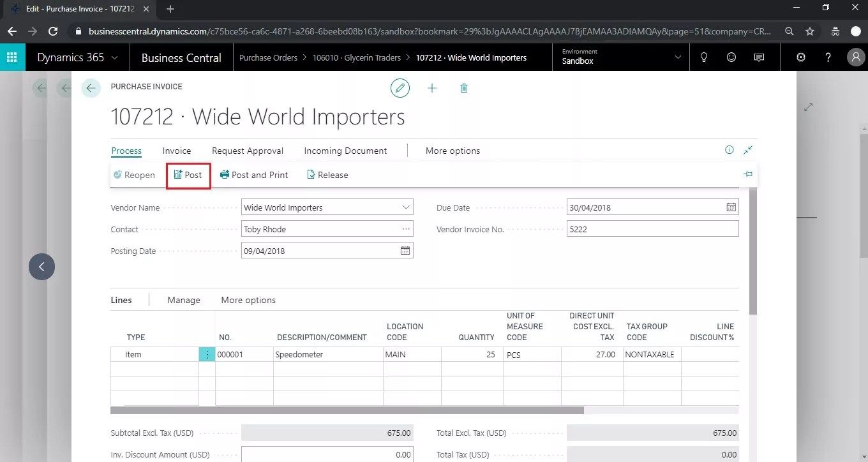The image size is (868, 462).
Task: Open the chat help icon
Action: [759, 57]
